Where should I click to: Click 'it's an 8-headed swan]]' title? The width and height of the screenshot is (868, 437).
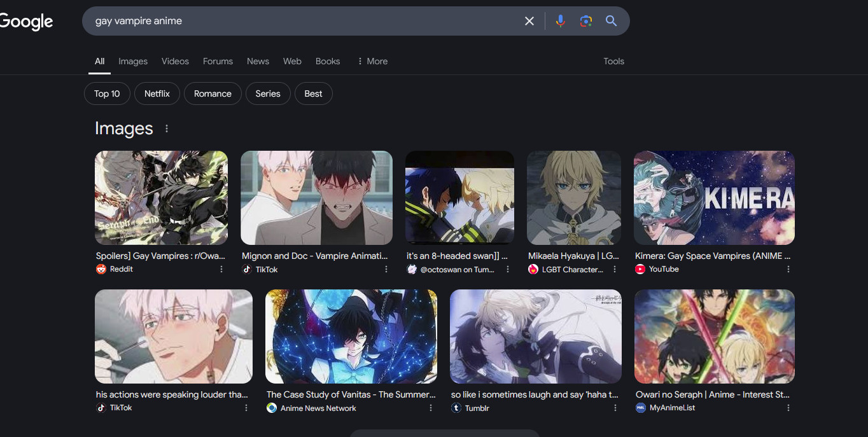tap(457, 256)
